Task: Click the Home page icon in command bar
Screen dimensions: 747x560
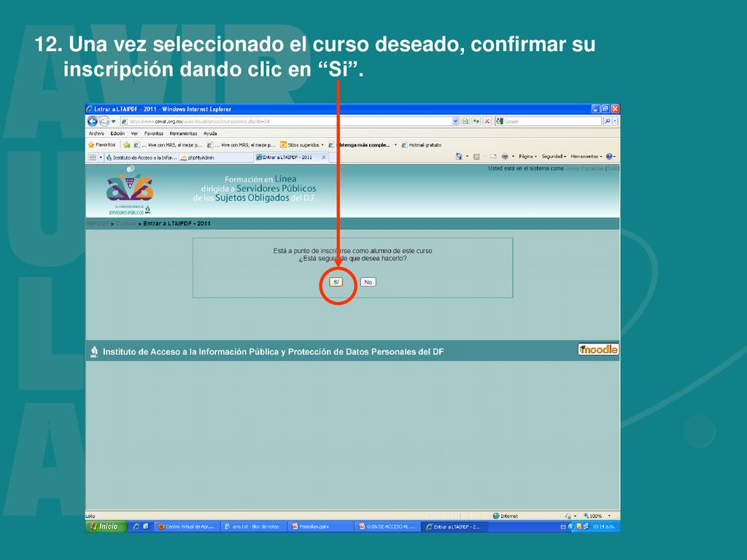Action: [x=459, y=156]
